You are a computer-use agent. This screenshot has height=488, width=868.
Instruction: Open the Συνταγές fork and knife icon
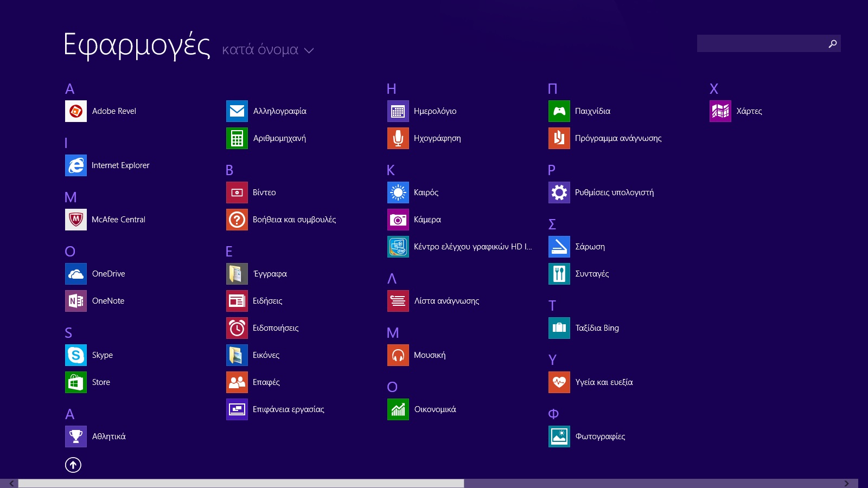559,274
